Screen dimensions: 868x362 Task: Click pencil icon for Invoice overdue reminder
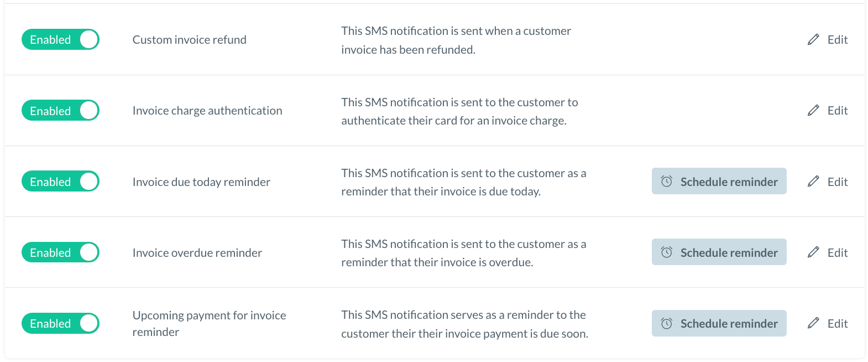click(813, 252)
